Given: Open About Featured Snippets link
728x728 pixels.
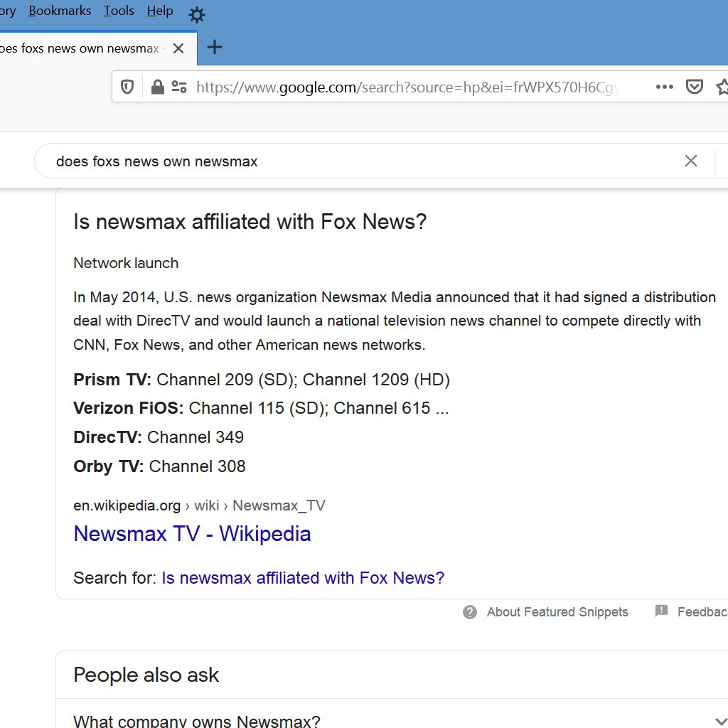Looking at the screenshot, I should point(557,612).
